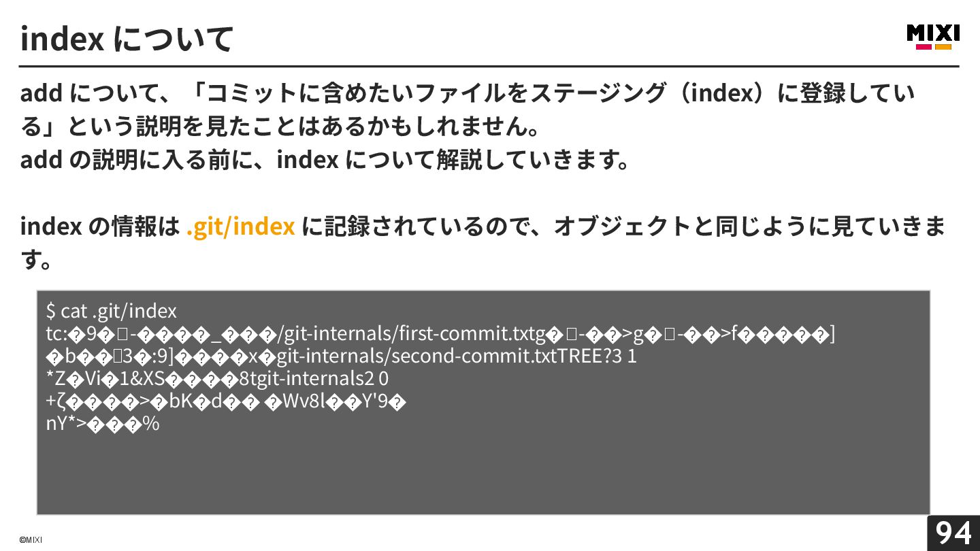Click the pink bar under the MIXI logo
The width and height of the screenshot is (980, 551).
pos(924,47)
